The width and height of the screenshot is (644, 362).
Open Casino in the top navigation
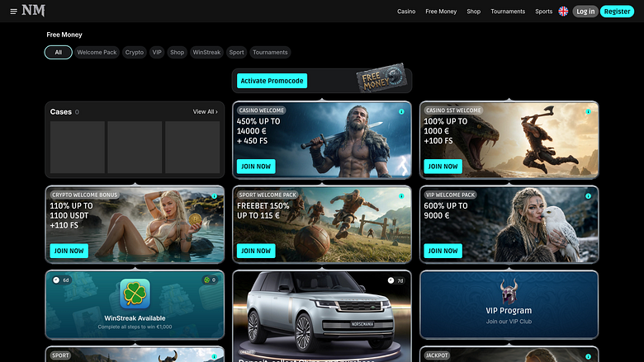(x=406, y=12)
